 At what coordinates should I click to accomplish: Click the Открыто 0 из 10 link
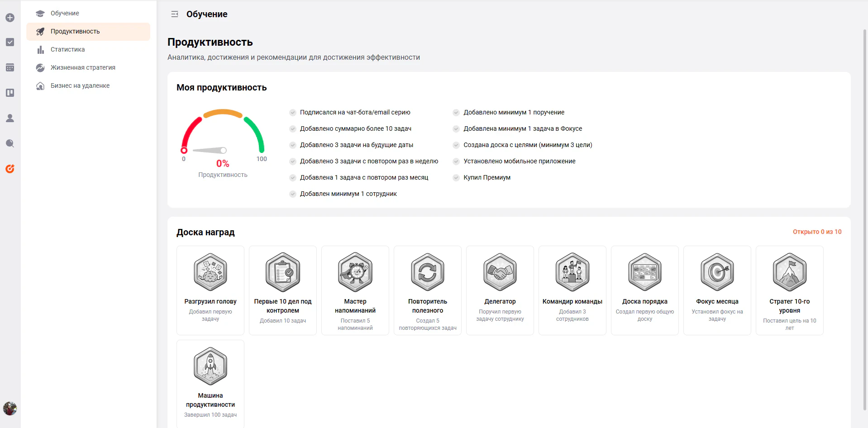817,232
